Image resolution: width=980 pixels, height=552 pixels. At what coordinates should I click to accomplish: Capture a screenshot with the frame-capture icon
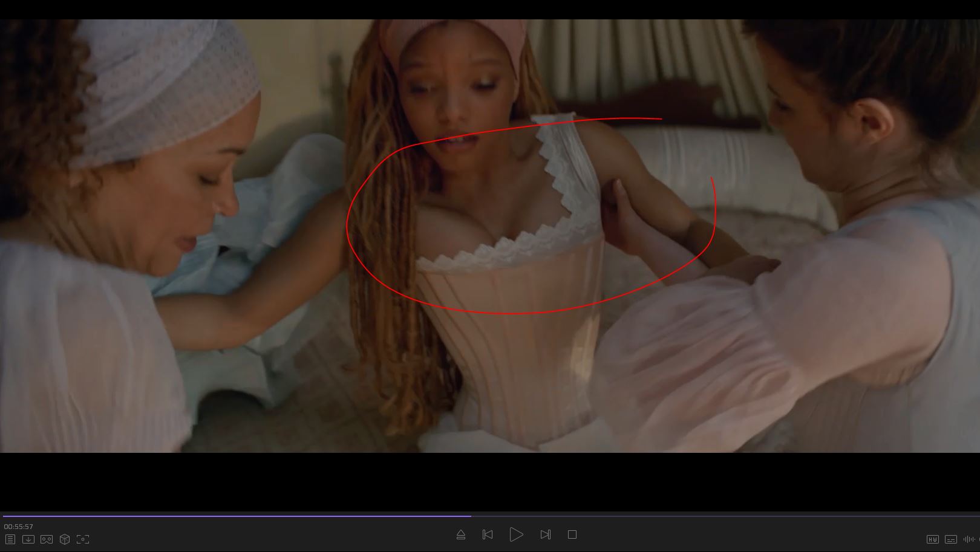click(x=83, y=539)
